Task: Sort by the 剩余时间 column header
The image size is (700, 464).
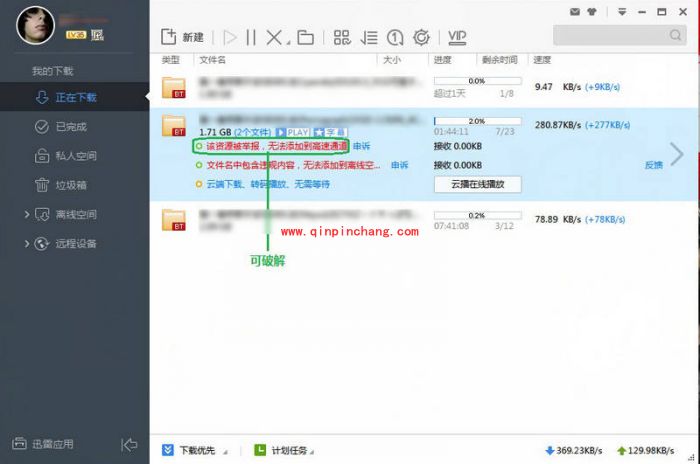Action: [x=500, y=60]
